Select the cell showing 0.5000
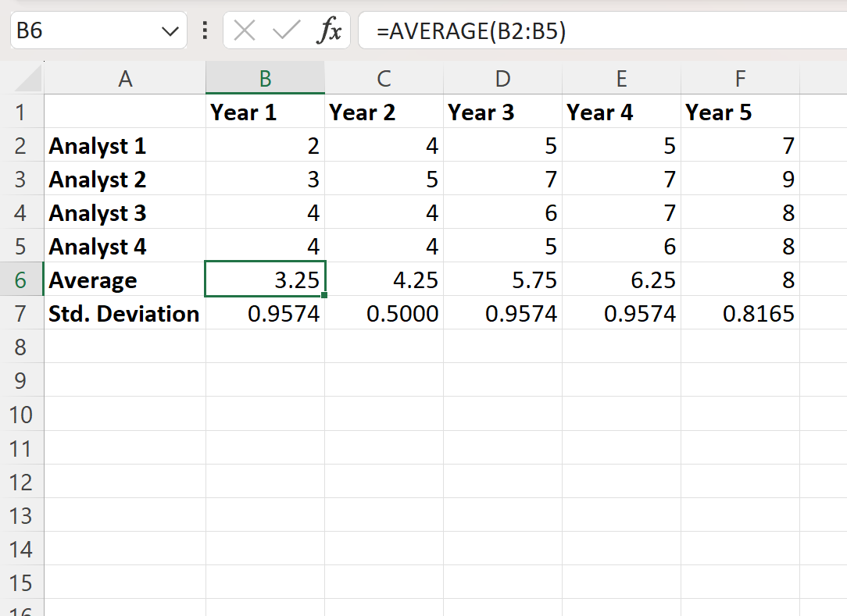 point(384,314)
